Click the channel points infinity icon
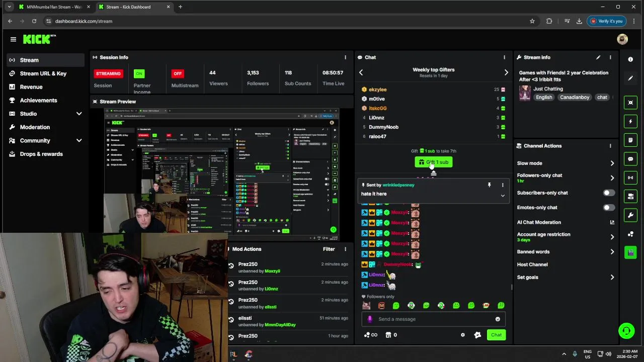Image resolution: width=644 pixels, height=362 pixels. [370, 335]
